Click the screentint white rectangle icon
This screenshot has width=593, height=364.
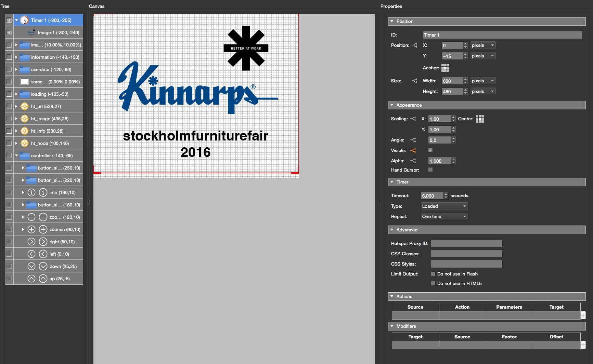(24, 82)
